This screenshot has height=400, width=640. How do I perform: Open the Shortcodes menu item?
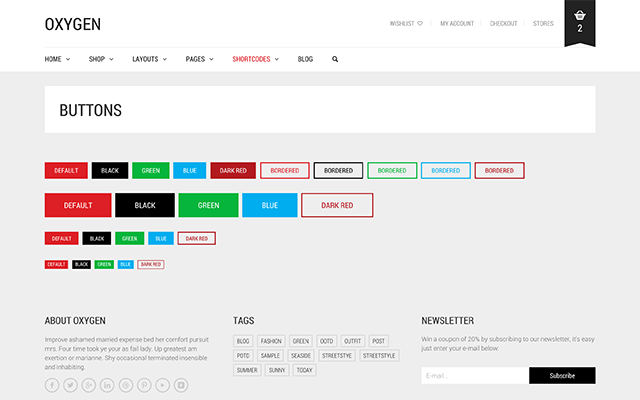(x=255, y=59)
